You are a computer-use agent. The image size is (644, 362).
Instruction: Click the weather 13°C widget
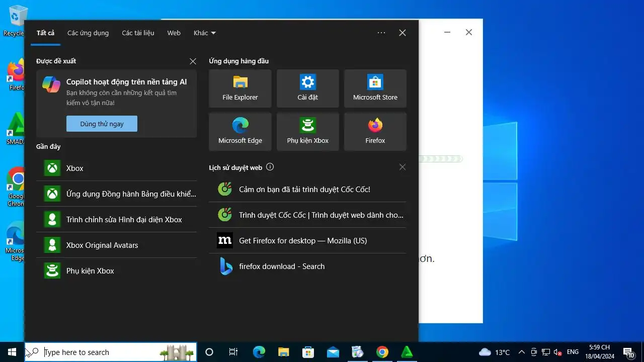[x=494, y=352]
